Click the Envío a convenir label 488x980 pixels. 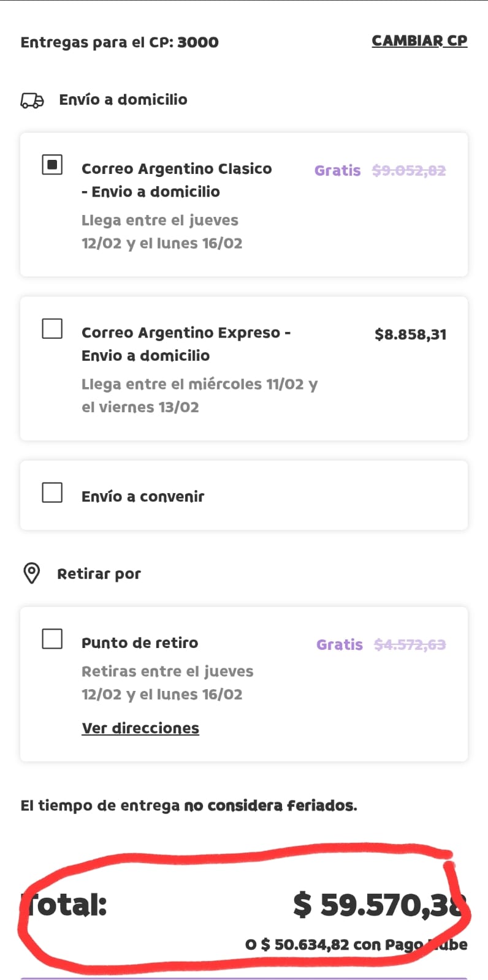(x=143, y=496)
